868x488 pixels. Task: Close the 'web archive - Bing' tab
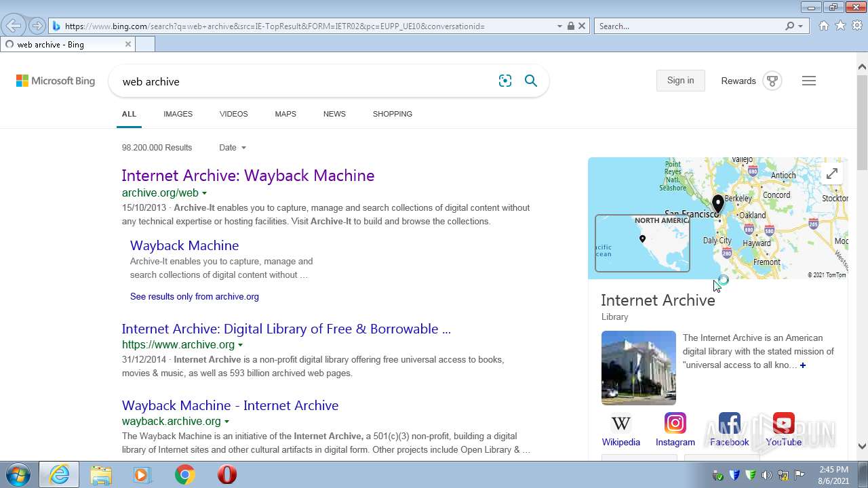pyautogui.click(x=128, y=44)
